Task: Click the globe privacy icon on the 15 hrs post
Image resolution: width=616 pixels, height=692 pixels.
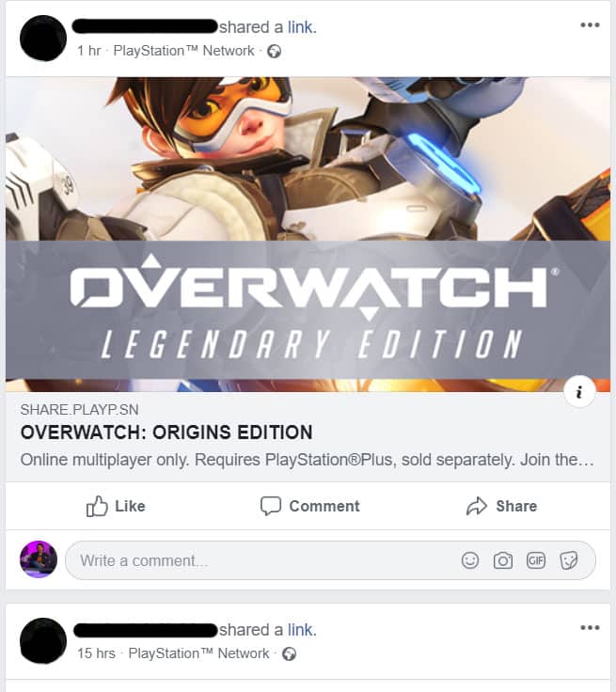Action: (x=290, y=654)
